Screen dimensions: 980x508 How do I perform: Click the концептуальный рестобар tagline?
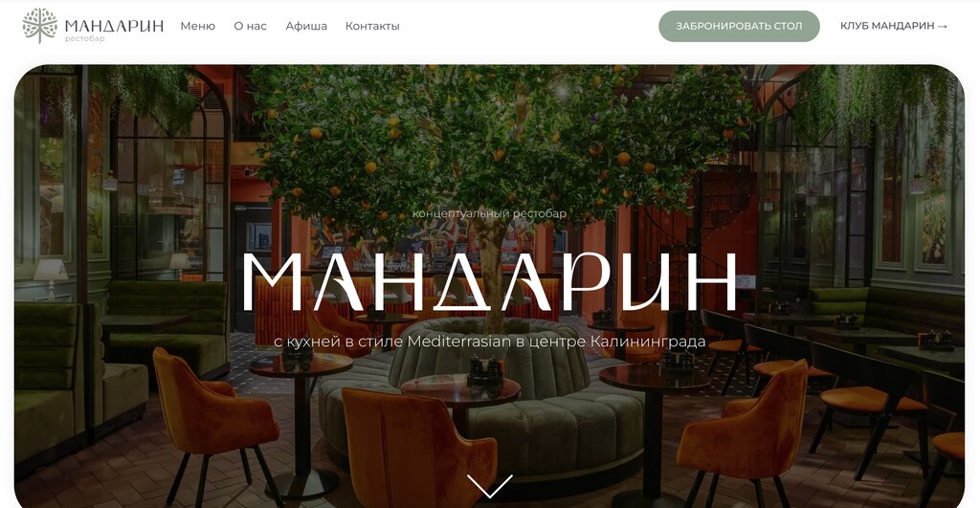[489, 213]
